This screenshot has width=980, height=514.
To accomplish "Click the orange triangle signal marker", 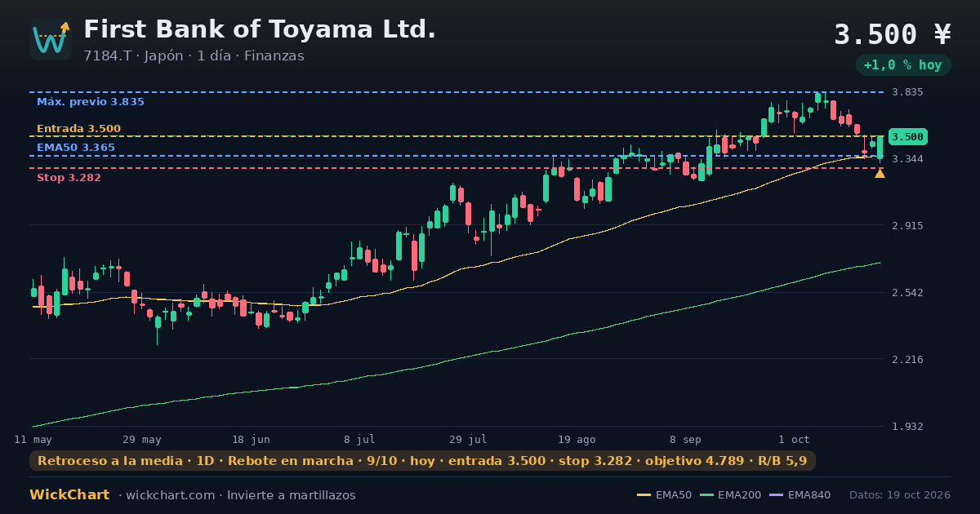I will (880, 174).
